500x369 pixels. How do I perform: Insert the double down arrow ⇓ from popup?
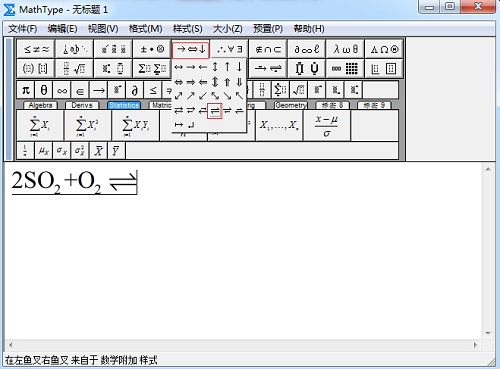click(239, 82)
